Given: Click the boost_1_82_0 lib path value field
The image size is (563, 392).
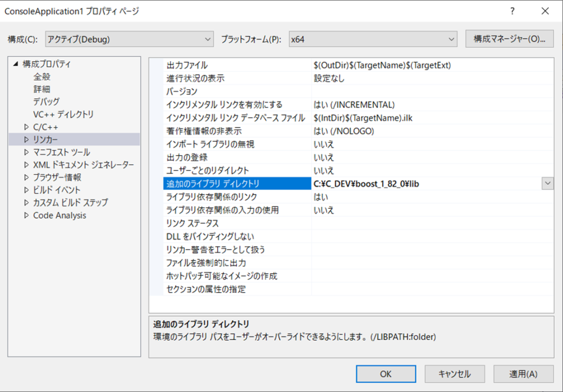Looking at the screenshot, I should pos(423,184).
